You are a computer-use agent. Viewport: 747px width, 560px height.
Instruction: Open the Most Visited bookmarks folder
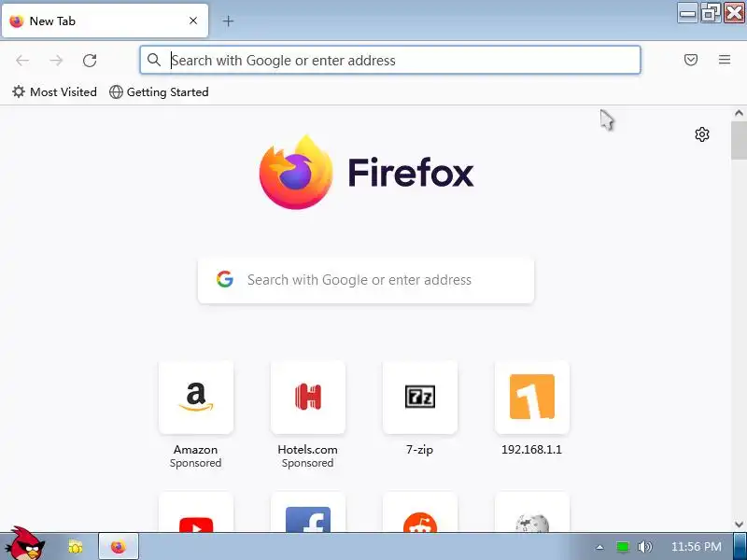coord(54,91)
